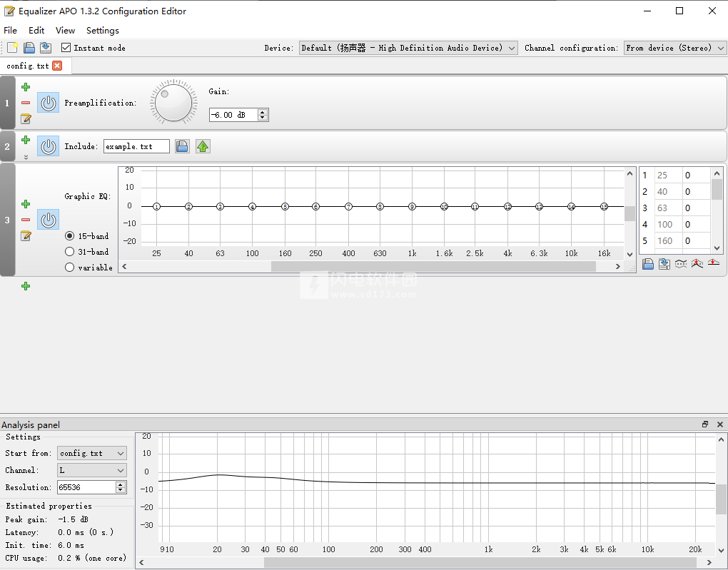Image resolution: width=728 pixels, height=570 pixels.
Task: Open the Edit menu
Action: (36, 30)
